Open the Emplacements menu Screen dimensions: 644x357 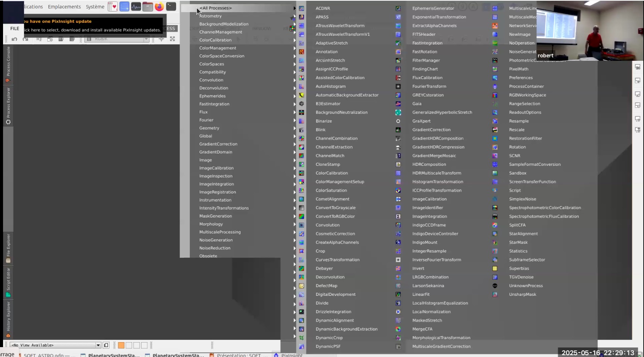(x=64, y=6)
